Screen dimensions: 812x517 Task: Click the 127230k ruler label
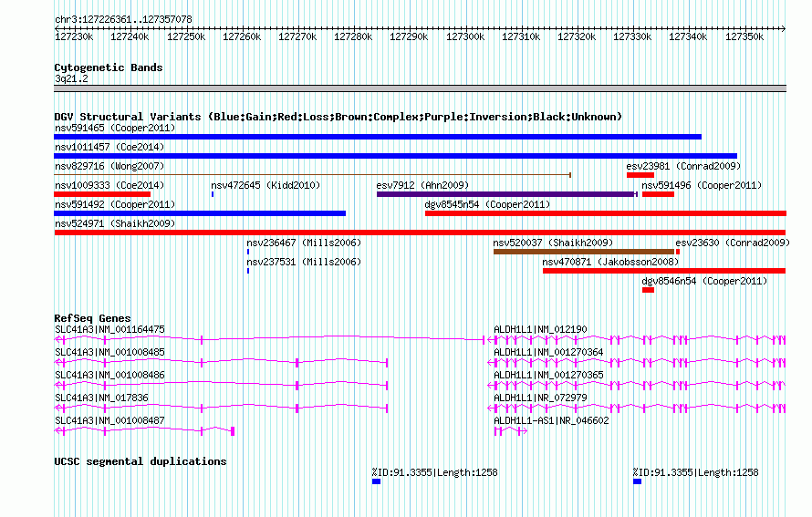point(74,37)
